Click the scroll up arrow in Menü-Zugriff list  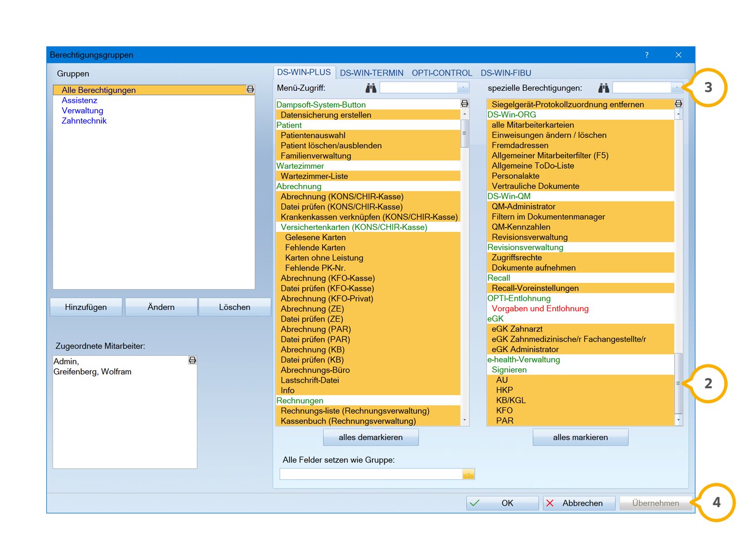pos(465,114)
